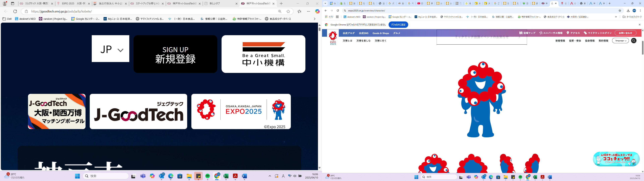Bookmark the Expo page with Chrome's star icon
The width and height of the screenshot is (644, 181).
point(620,11)
